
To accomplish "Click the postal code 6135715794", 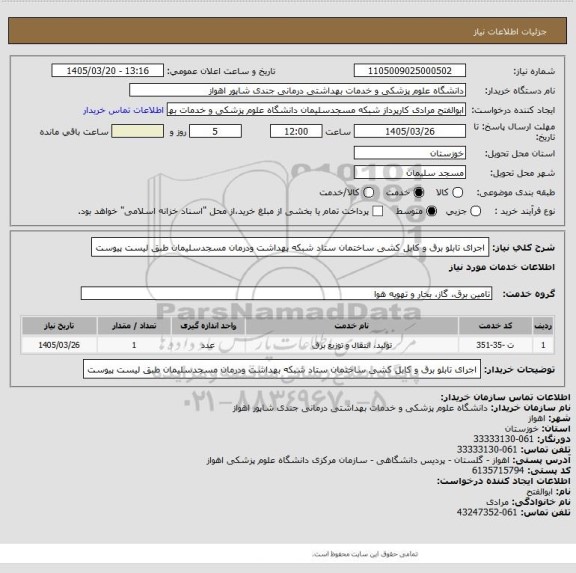I will coord(498,470).
